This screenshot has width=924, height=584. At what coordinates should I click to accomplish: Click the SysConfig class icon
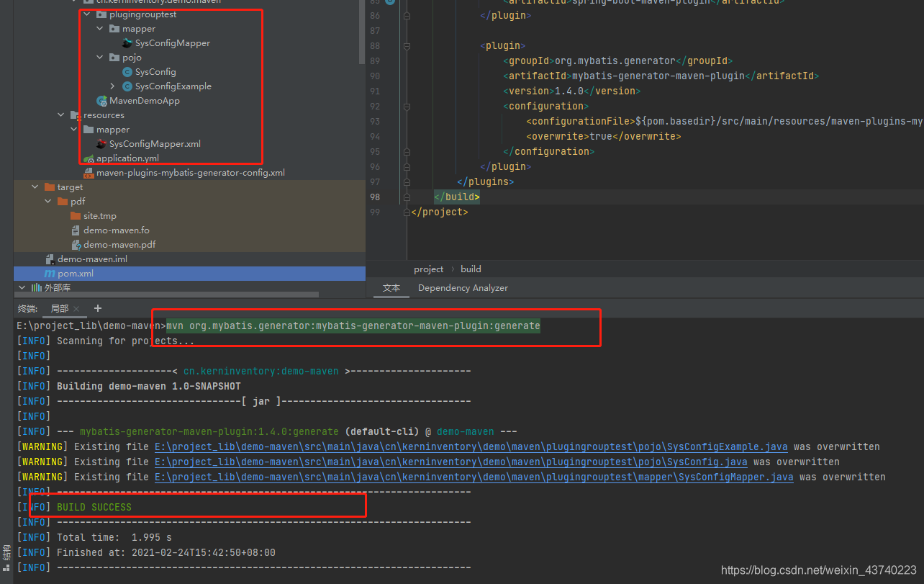[127, 72]
